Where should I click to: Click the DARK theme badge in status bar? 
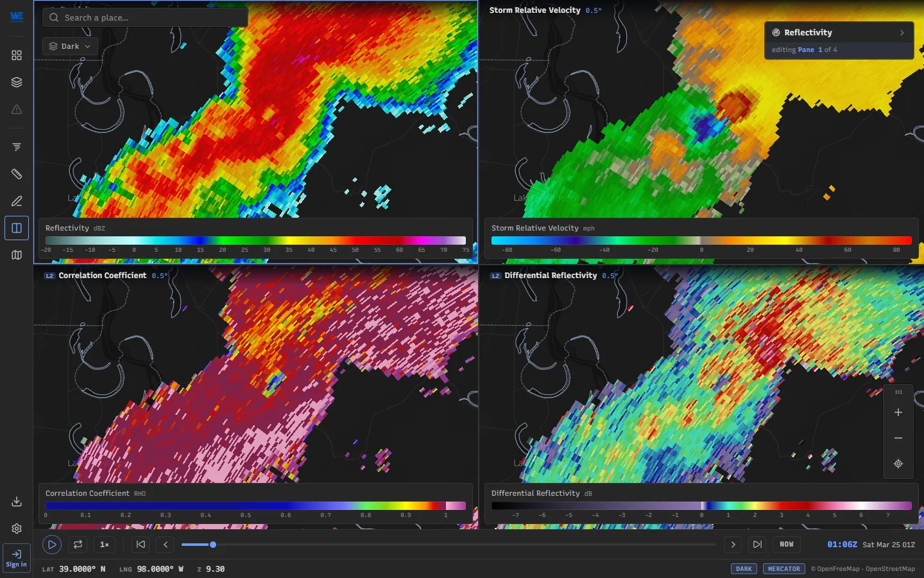click(x=744, y=569)
